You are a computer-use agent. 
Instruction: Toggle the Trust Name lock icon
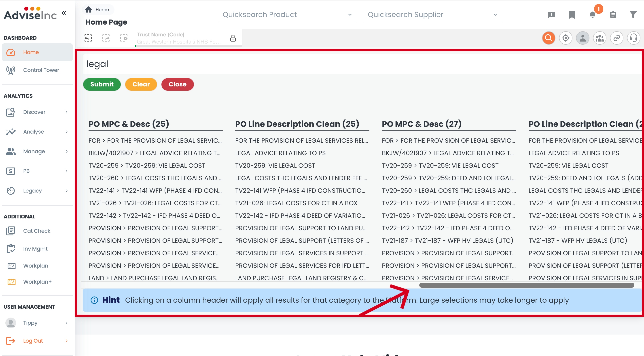coord(233,38)
